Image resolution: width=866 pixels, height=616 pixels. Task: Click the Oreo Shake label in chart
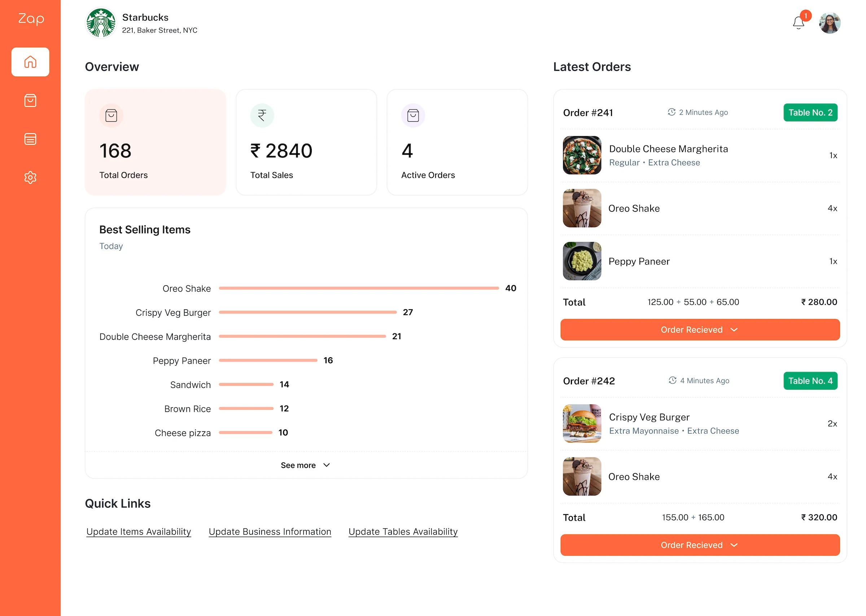click(x=187, y=289)
